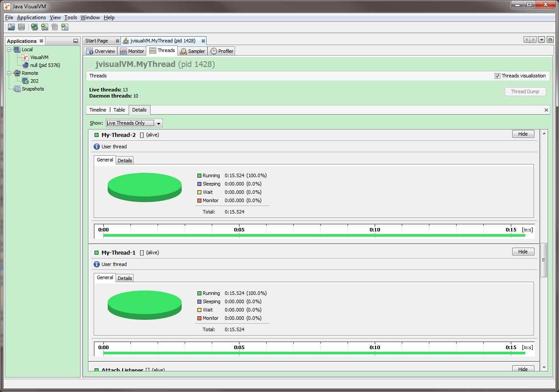Open the Live Threads Only dropdown

coord(134,123)
